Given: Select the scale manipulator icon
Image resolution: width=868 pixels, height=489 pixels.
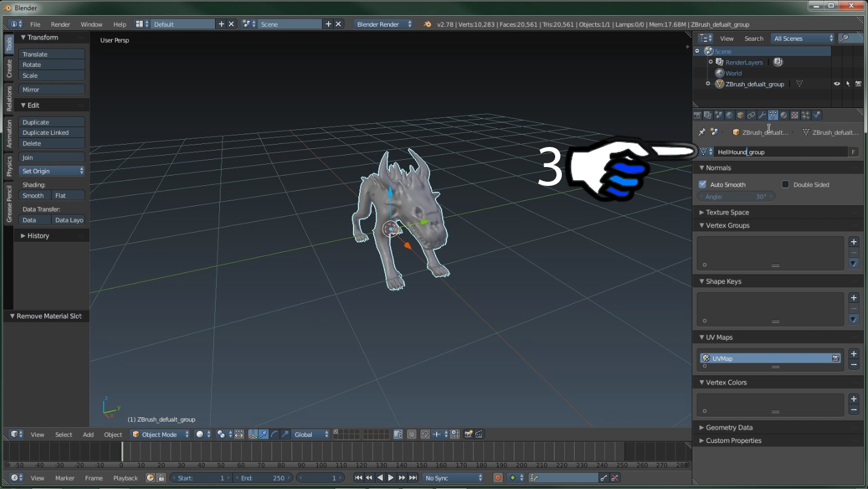Looking at the screenshot, I should click(284, 434).
